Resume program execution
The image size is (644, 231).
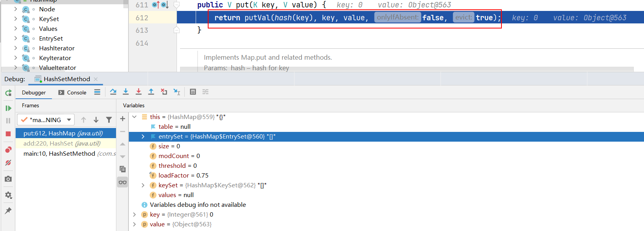click(x=8, y=108)
